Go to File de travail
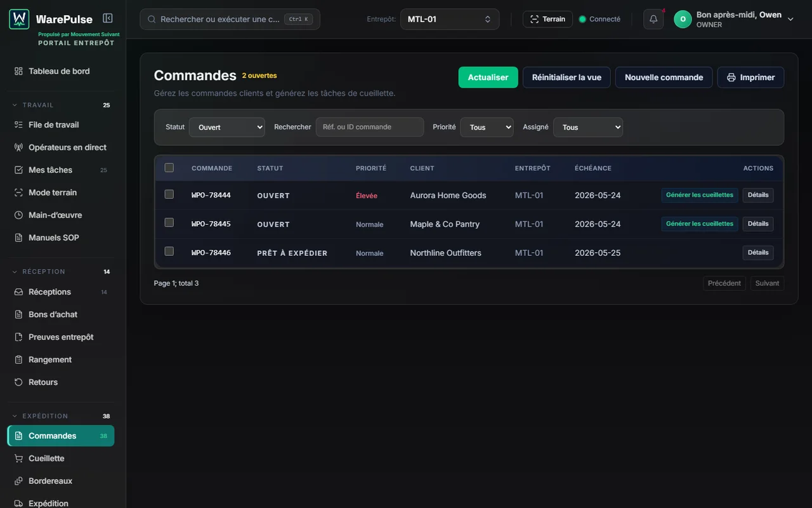The image size is (812, 508). [61, 124]
